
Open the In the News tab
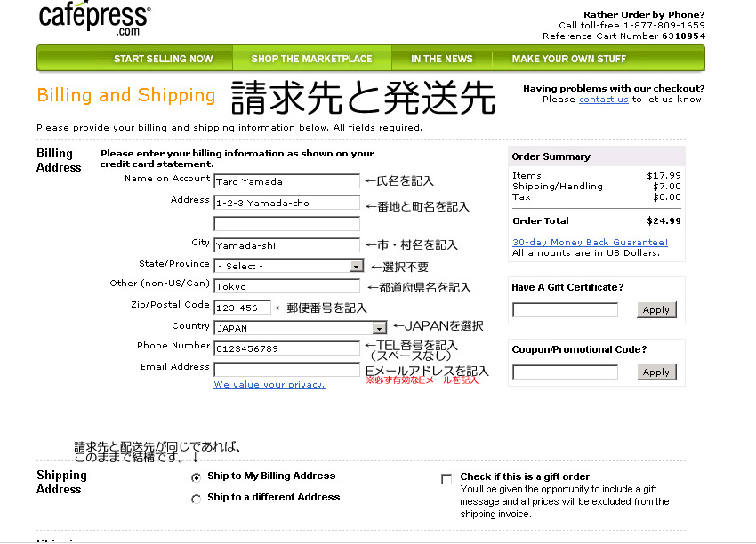tap(442, 59)
